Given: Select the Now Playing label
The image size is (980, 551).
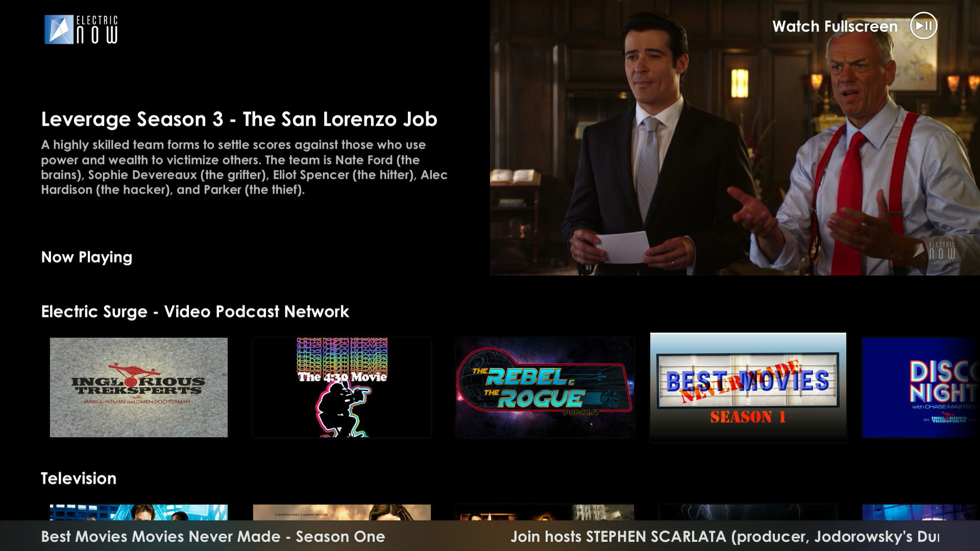Looking at the screenshot, I should 87,257.
